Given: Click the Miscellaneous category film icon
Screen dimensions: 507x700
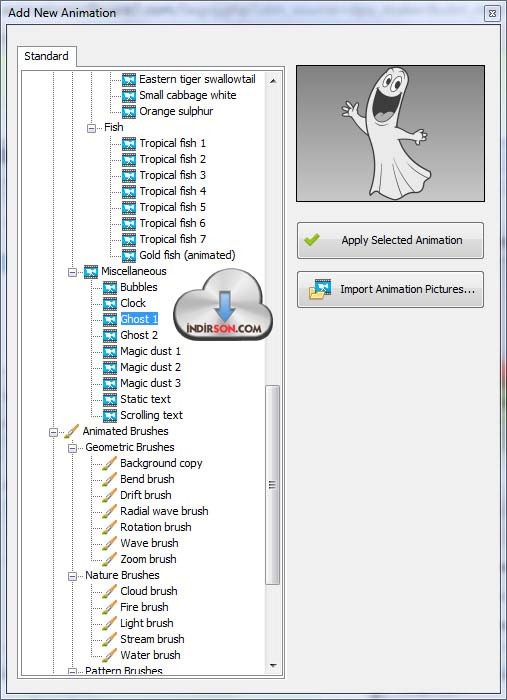Looking at the screenshot, I should tap(91, 271).
